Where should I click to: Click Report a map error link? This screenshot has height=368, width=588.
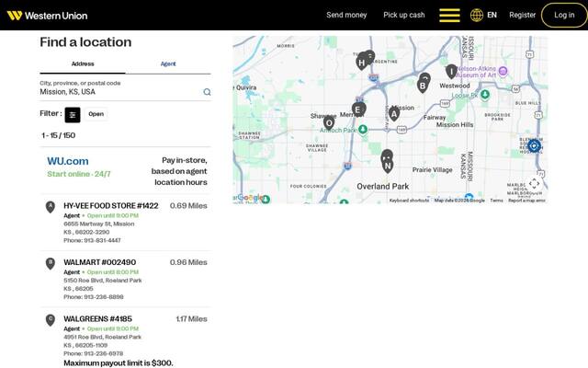(526, 201)
